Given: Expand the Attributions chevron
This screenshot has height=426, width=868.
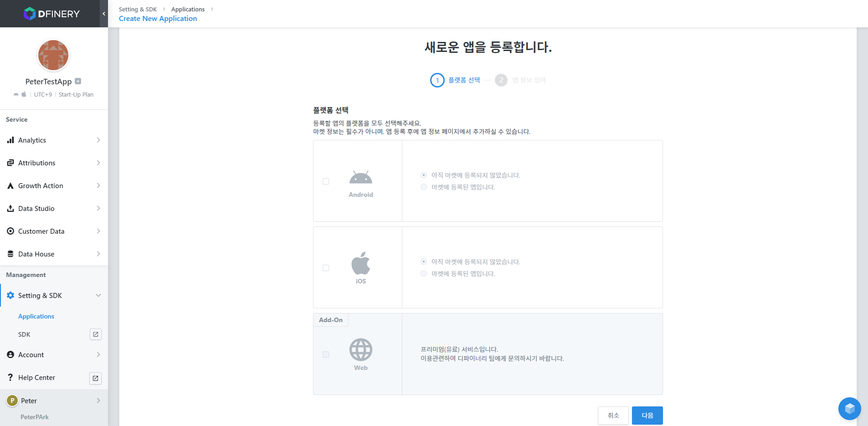Looking at the screenshot, I should (x=98, y=163).
